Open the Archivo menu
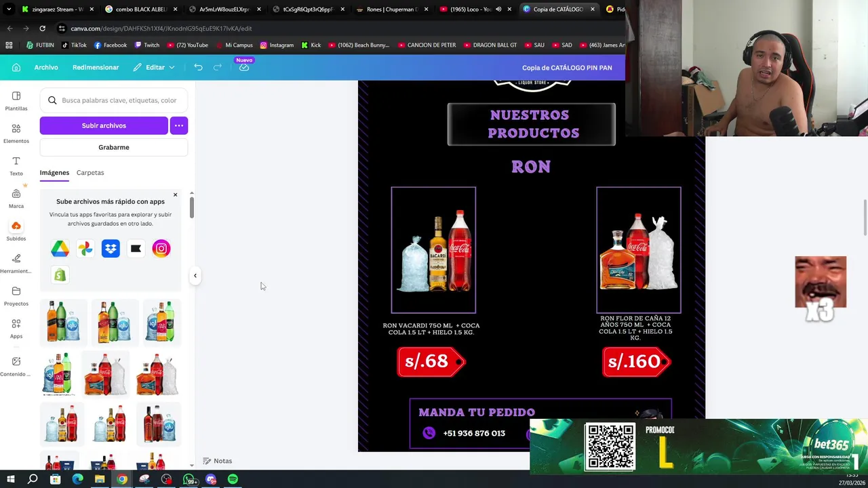The width and height of the screenshot is (868, 488). point(46,67)
